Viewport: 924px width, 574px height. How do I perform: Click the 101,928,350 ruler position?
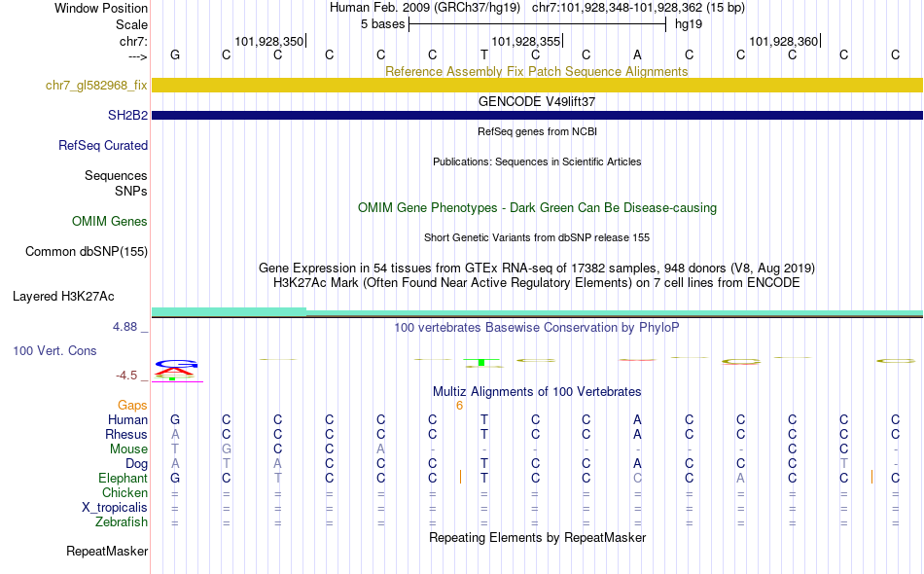click(x=269, y=41)
